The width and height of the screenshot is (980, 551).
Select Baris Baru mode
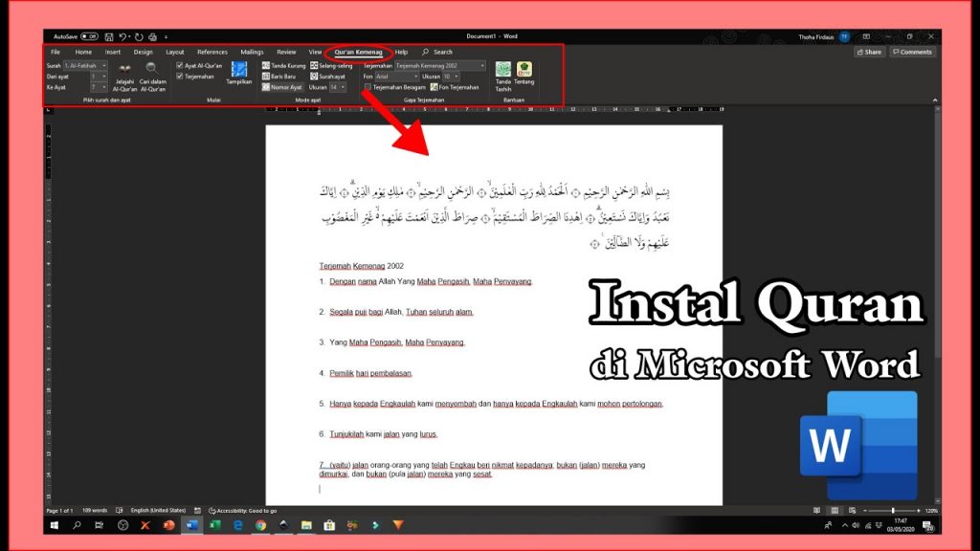[x=278, y=77]
